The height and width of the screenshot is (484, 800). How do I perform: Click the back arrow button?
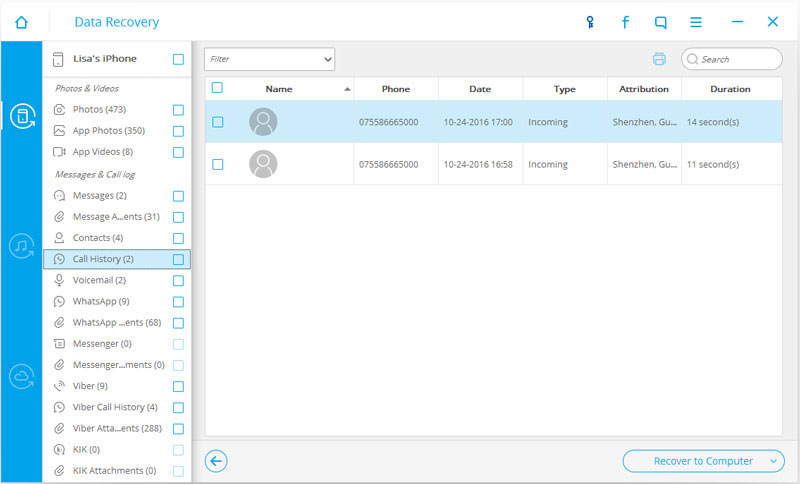pyautogui.click(x=216, y=461)
